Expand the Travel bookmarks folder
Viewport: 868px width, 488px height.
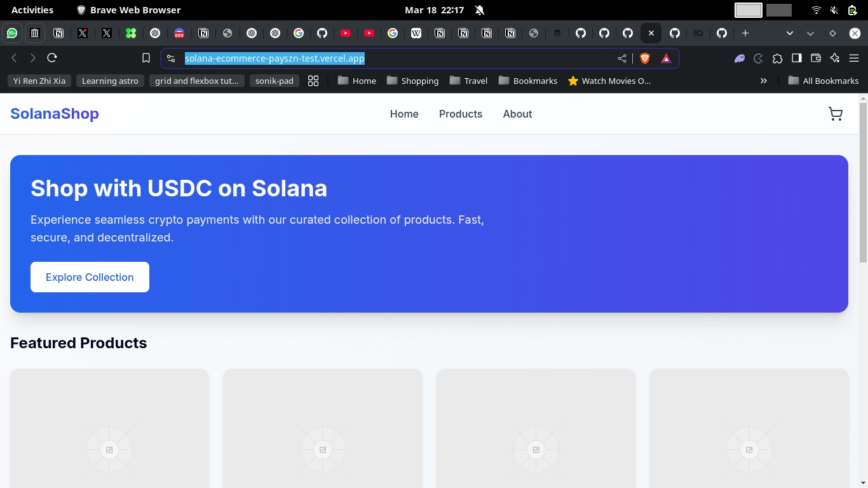tap(468, 81)
